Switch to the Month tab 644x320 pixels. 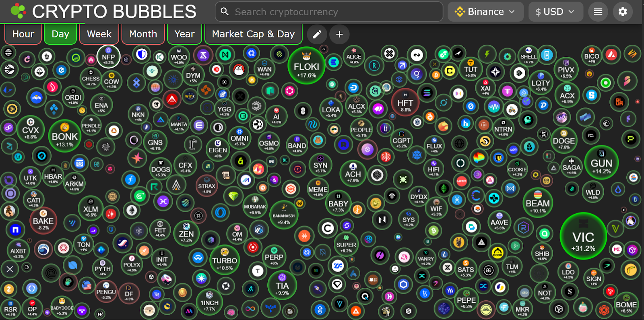143,34
